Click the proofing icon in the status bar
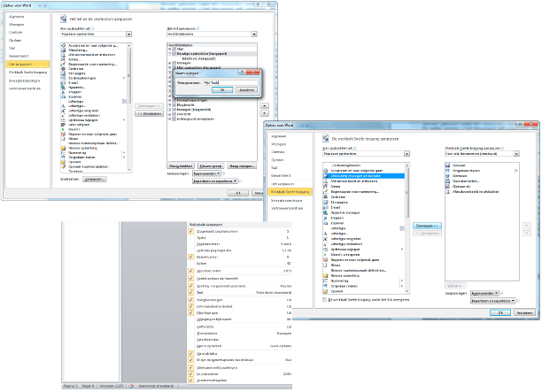 coord(131,386)
